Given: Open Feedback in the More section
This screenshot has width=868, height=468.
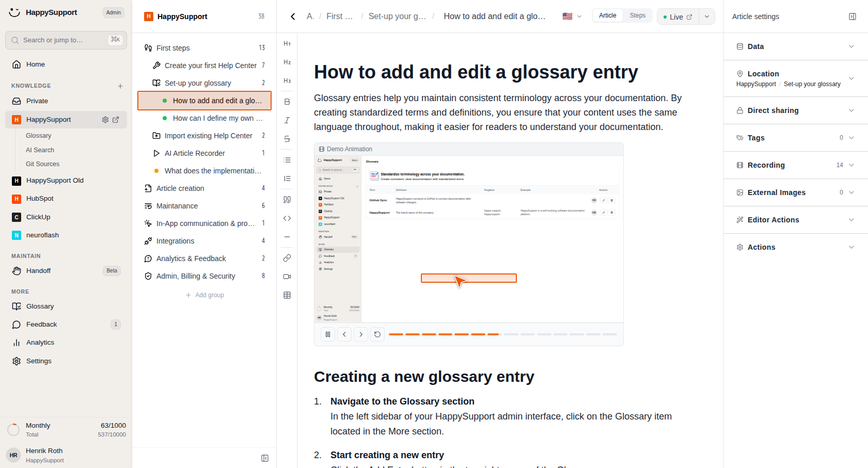Looking at the screenshot, I should (66, 325).
